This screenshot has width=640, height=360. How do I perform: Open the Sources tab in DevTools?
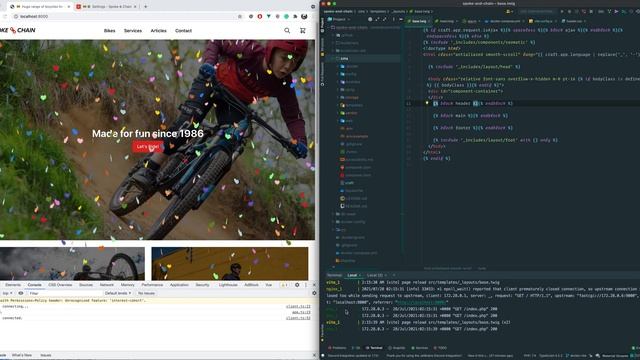[86, 285]
